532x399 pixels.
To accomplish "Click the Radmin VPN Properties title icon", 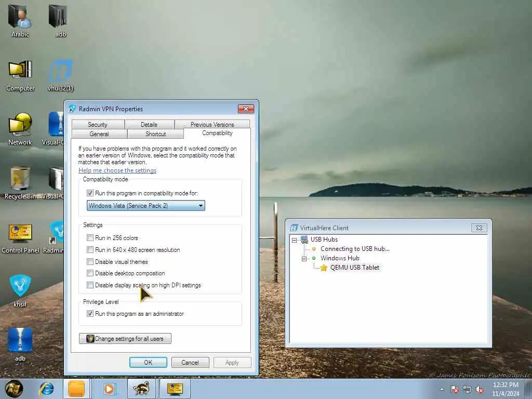I will click(x=72, y=109).
